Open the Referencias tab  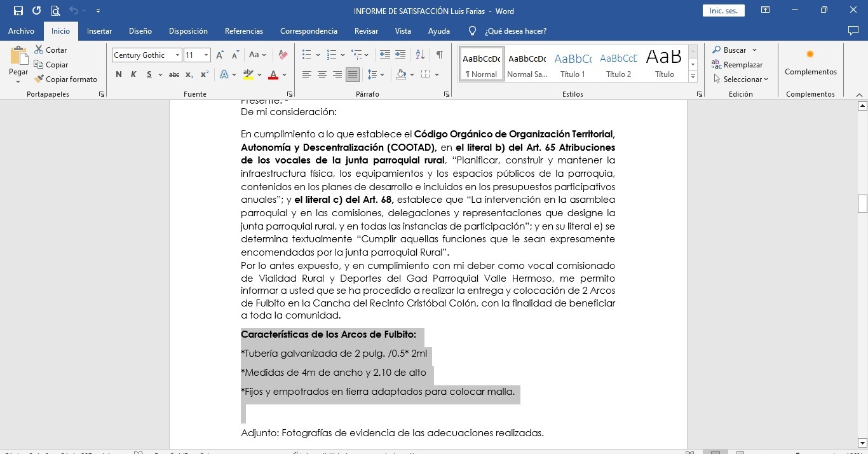tap(243, 31)
